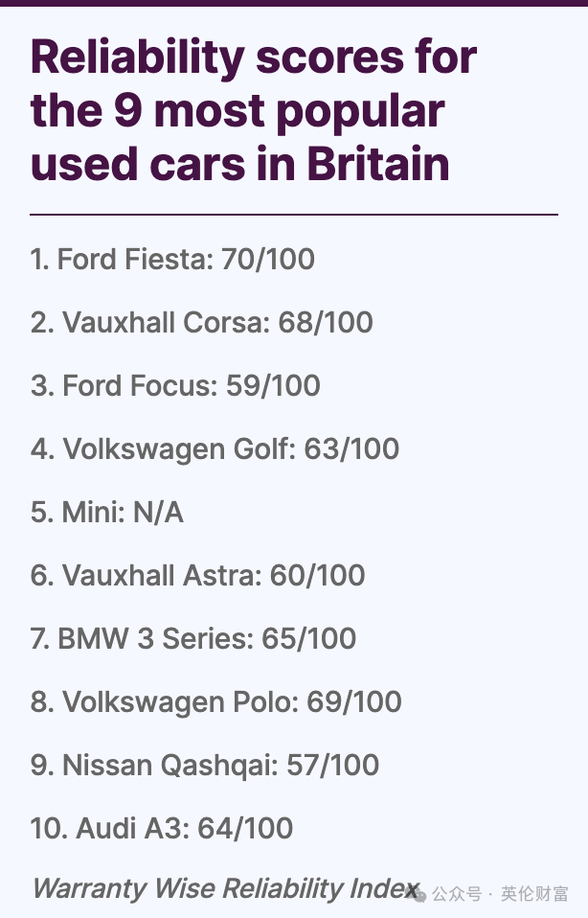The height and width of the screenshot is (918, 588).
Task: Choose the Volkswagen Golf 63/100 entry
Action: pos(215,449)
